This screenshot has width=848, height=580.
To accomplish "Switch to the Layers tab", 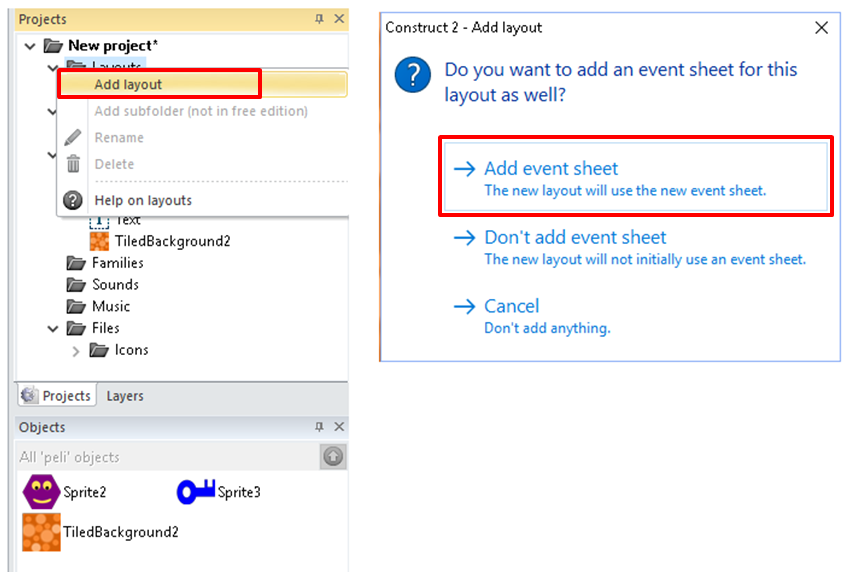I will (x=125, y=396).
